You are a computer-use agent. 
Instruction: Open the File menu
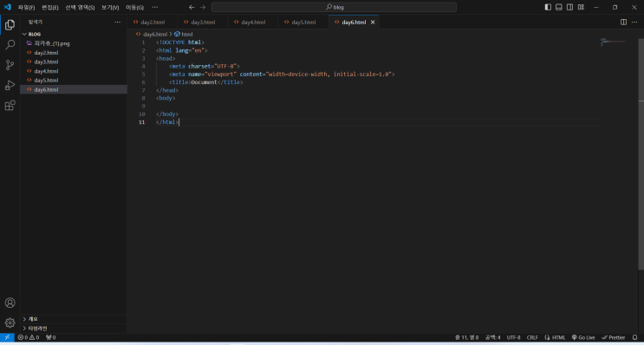click(x=26, y=8)
